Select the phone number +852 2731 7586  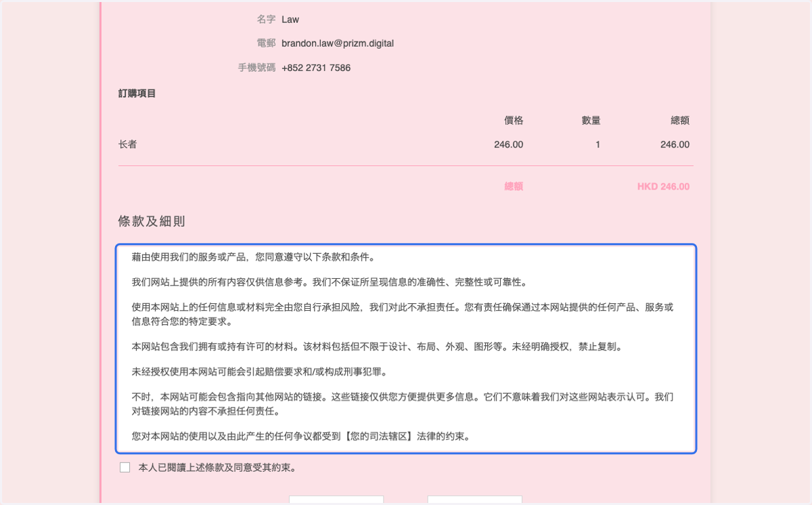pos(316,68)
